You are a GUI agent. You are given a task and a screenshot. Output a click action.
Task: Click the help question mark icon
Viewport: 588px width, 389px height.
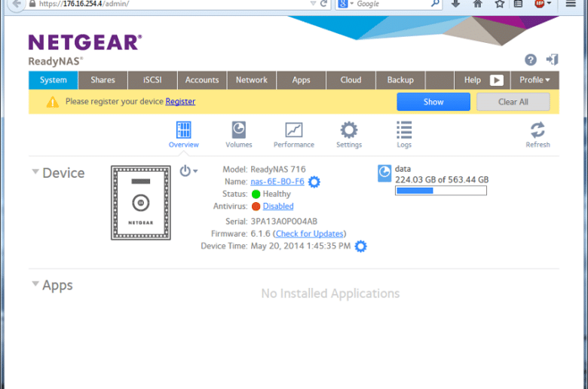coord(530,60)
